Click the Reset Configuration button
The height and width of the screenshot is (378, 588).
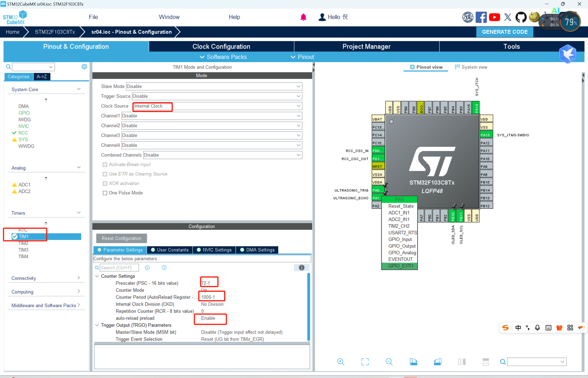122,238
